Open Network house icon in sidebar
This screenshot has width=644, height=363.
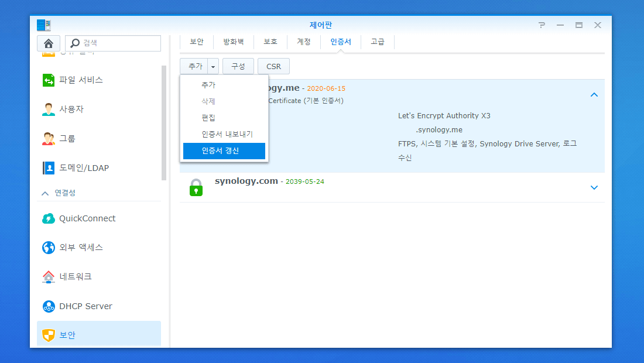[49, 277]
